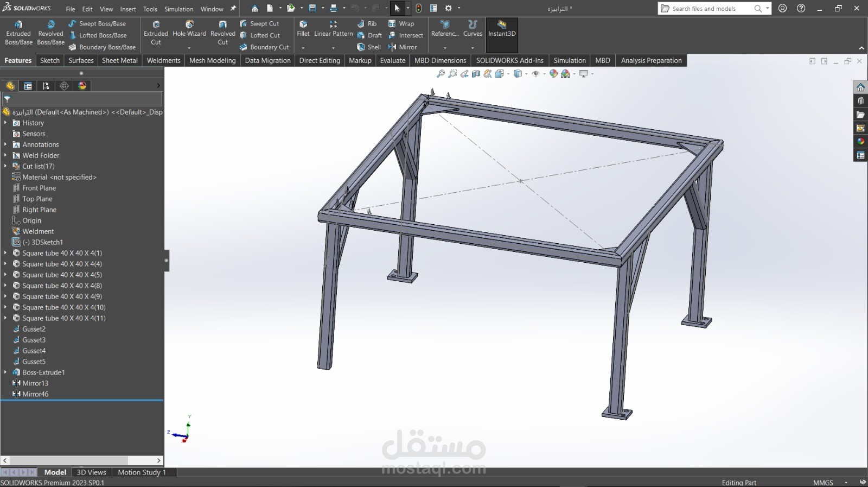Select the Top Plane item
868x487 pixels.
pos(37,199)
